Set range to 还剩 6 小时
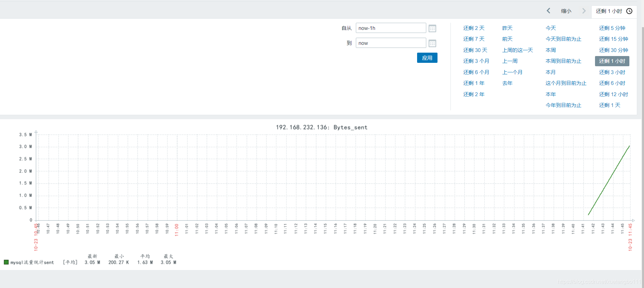Screen dimensions: 644x288 point(612,83)
